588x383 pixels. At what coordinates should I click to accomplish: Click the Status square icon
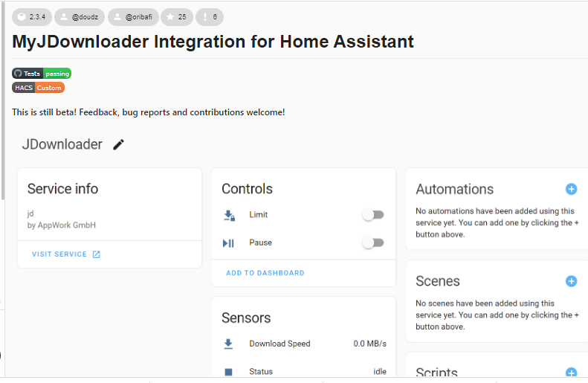pyautogui.click(x=228, y=372)
